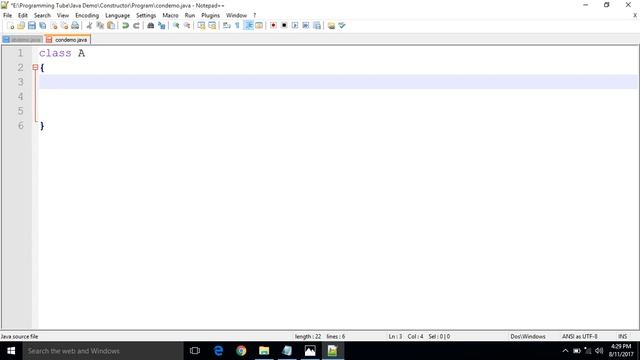Toggle synchronized horizontal scrolling icon

pos(212,26)
